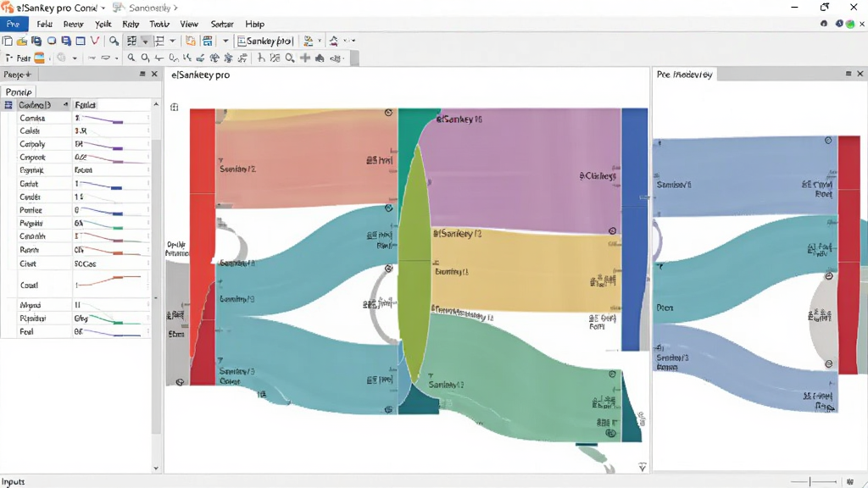Click the green circle icon at top right
868x488 pixels.
point(849,24)
